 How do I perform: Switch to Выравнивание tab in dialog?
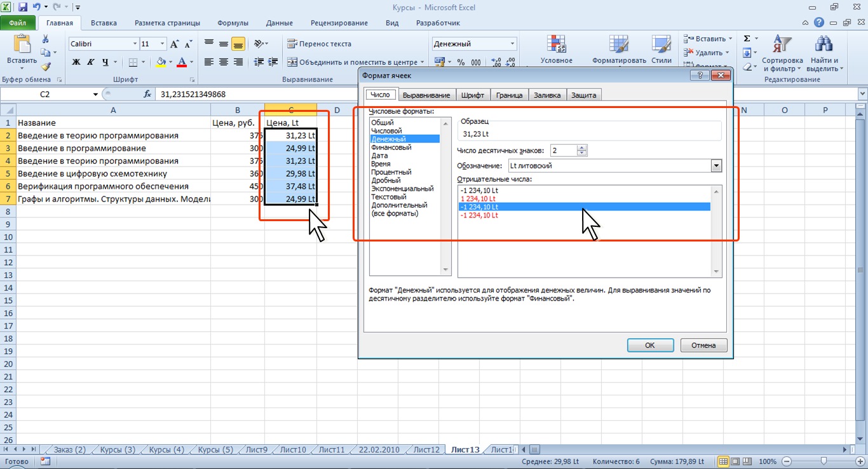point(426,95)
